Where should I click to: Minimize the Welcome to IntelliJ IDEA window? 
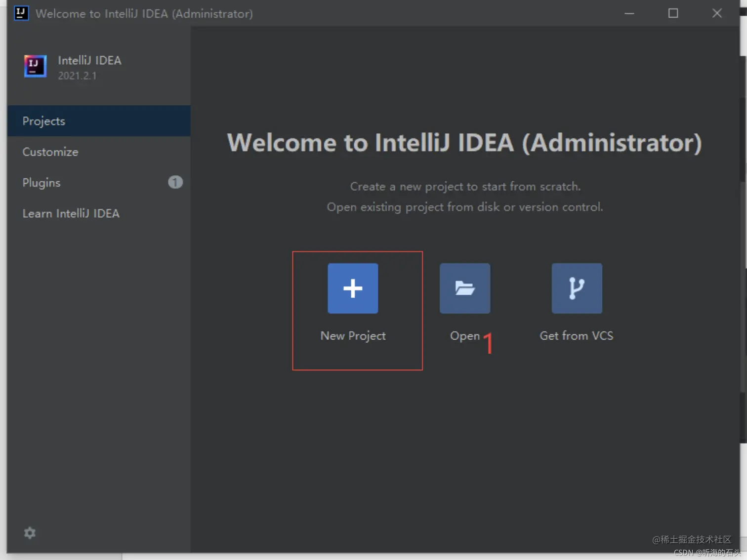(x=629, y=13)
